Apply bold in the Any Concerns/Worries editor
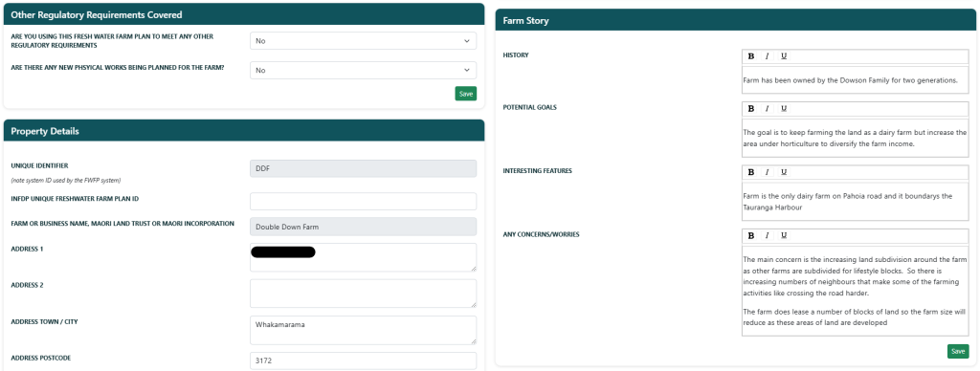The height and width of the screenshot is (371, 980). tap(750, 235)
